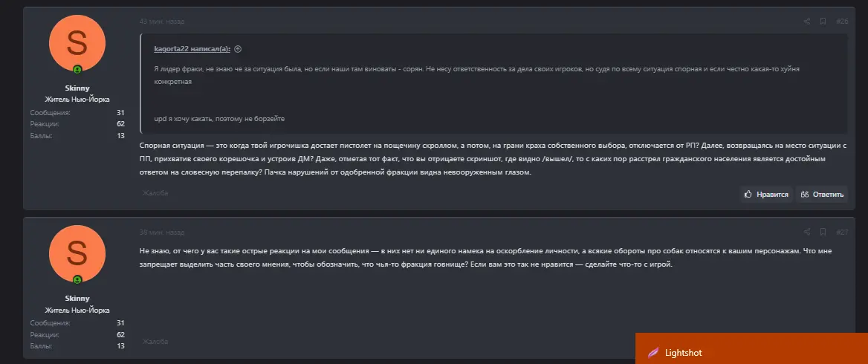Open Skinny username on first post
The image size is (868, 364).
click(x=77, y=88)
